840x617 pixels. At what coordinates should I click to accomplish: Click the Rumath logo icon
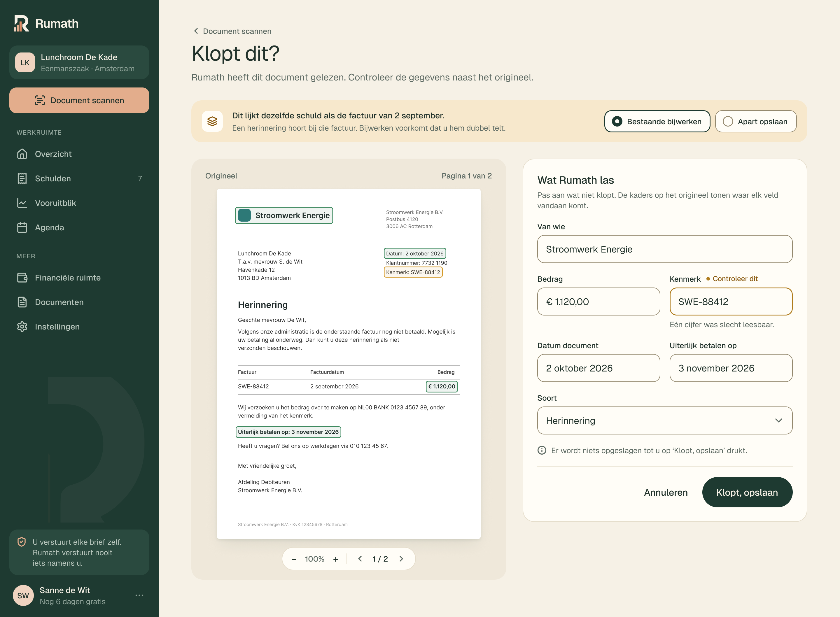(x=21, y=23)
